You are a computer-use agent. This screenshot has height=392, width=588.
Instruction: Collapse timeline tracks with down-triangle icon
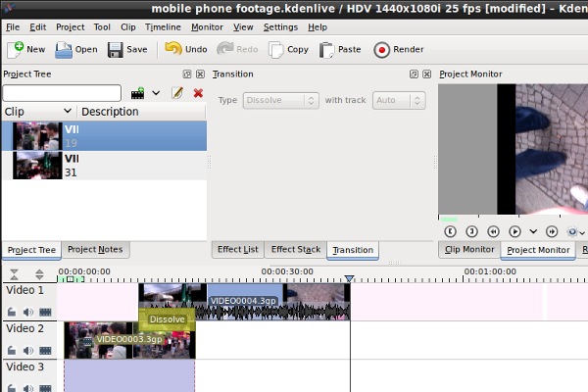tap(15, 274)
